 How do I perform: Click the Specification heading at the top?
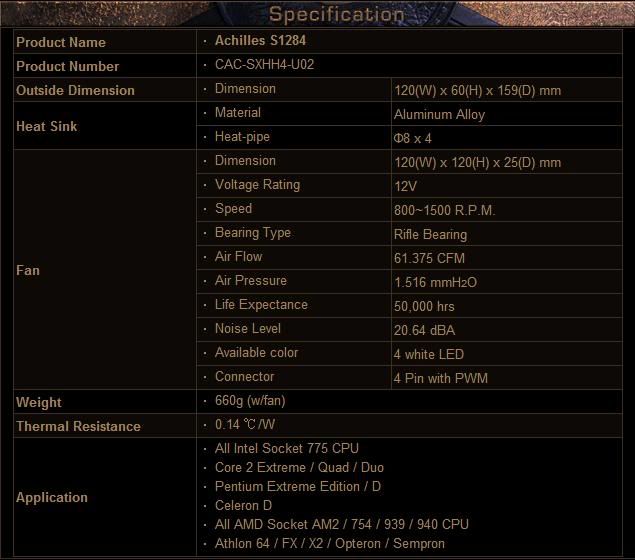336,14
